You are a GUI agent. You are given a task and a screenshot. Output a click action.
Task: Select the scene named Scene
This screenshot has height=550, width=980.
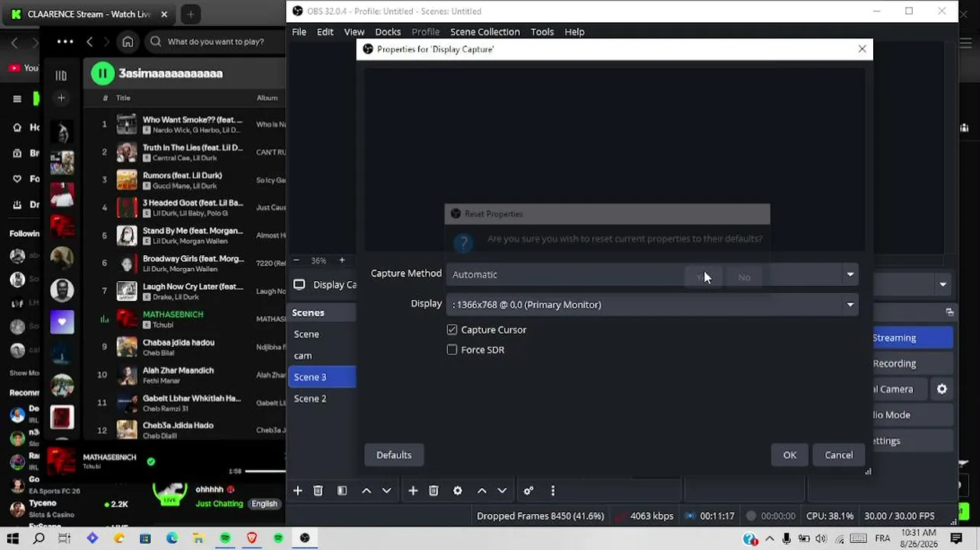(x=322, y=335)
